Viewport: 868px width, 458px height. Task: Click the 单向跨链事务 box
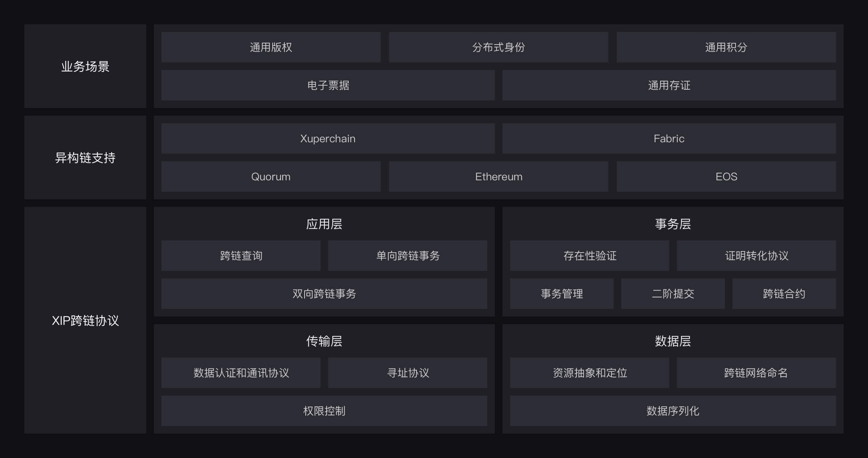tap(407, 256)
